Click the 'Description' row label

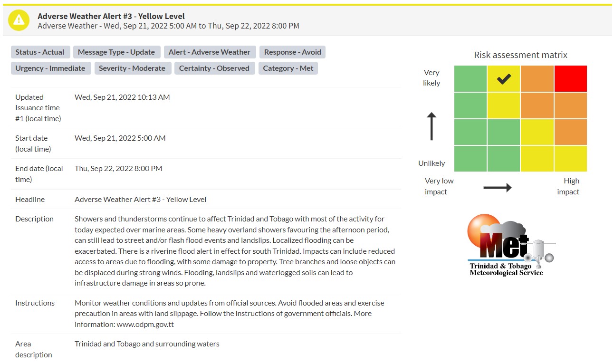pyautogui.click(x=34, y=219)
